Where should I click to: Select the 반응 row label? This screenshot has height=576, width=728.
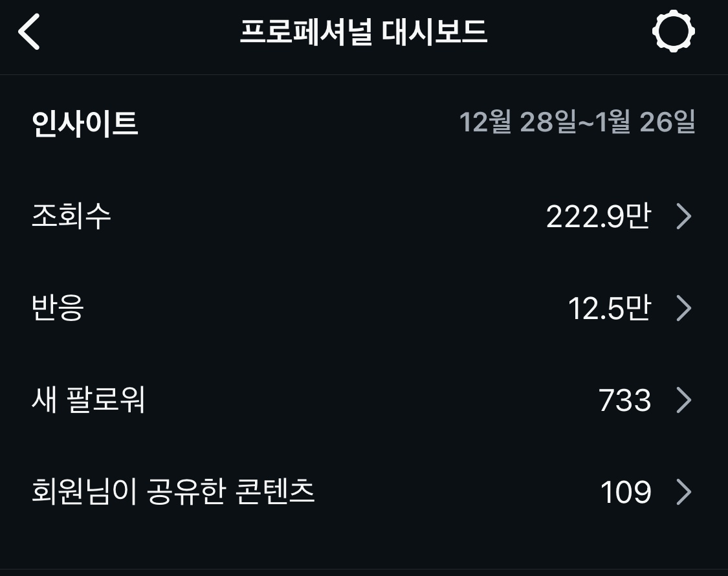click(58, 308)
